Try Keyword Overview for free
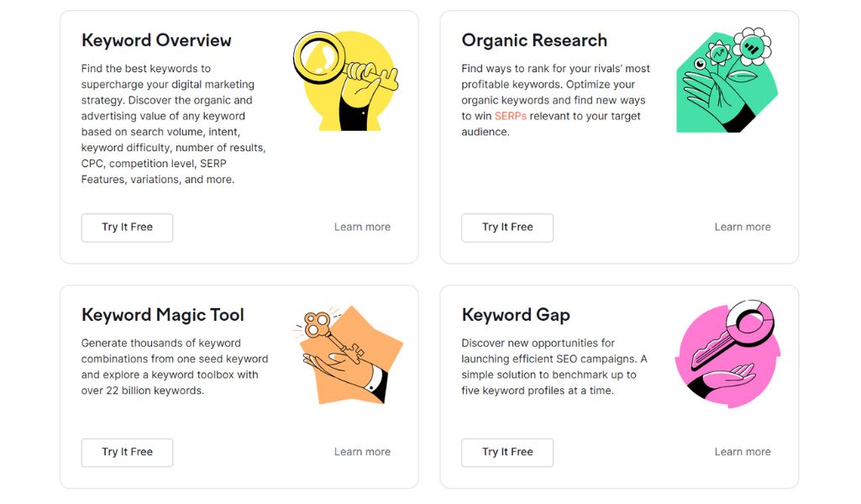Screen dimensions: 861x504 [127, 228]
